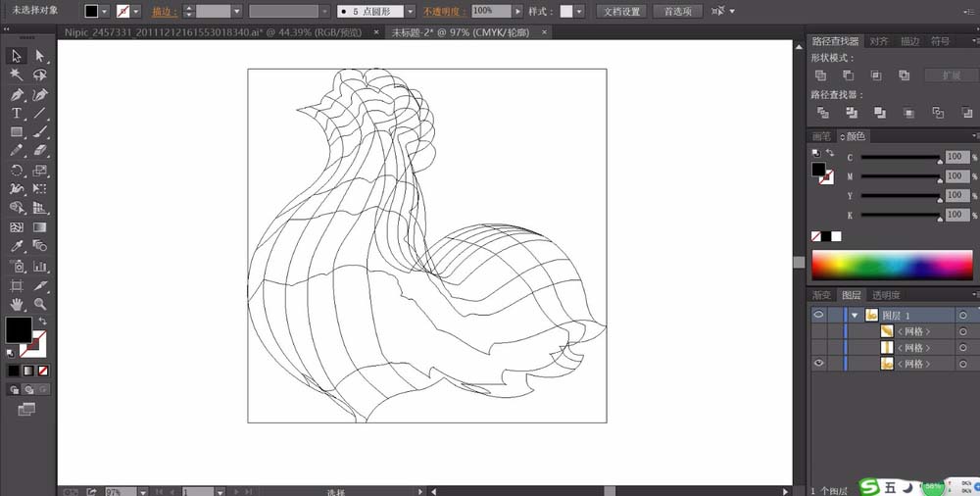Switch to the 对齐 panel tab
This screenshot has width=980, height=496.
tap(879, 41)
